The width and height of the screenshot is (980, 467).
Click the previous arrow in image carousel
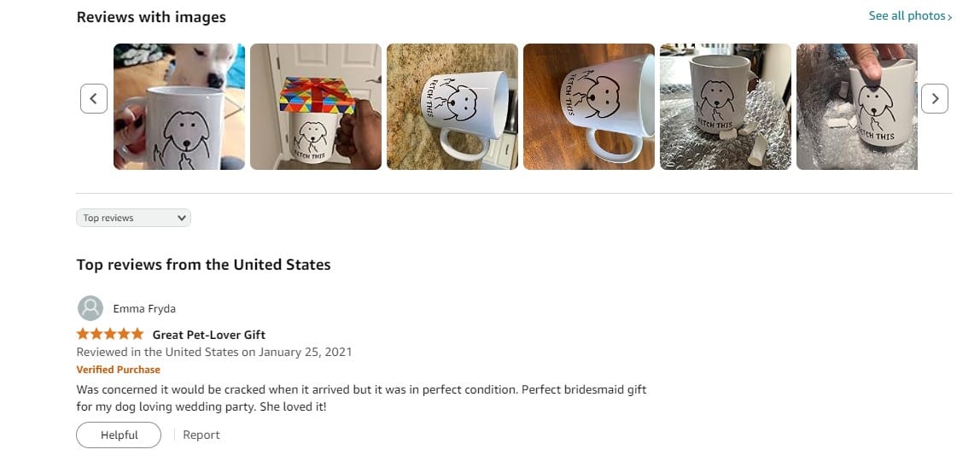(94, 99)
